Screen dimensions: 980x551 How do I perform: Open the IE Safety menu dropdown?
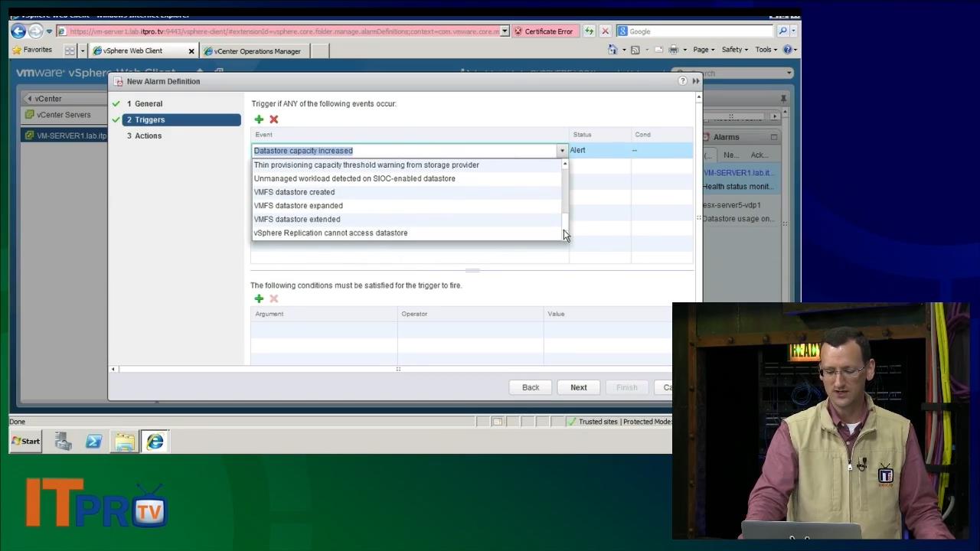coord(735,50)
